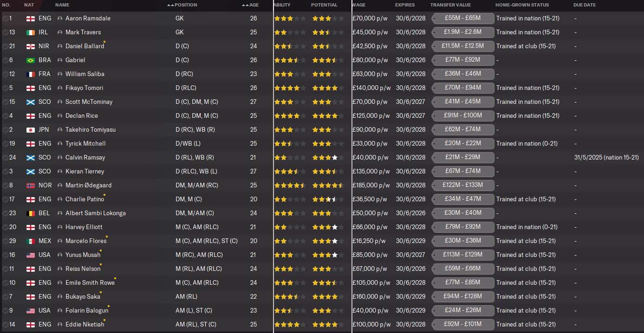Click the player info icon beside Aaron Ramsdale
Viewport: 644px width, 333px height.
coord(60,19)
